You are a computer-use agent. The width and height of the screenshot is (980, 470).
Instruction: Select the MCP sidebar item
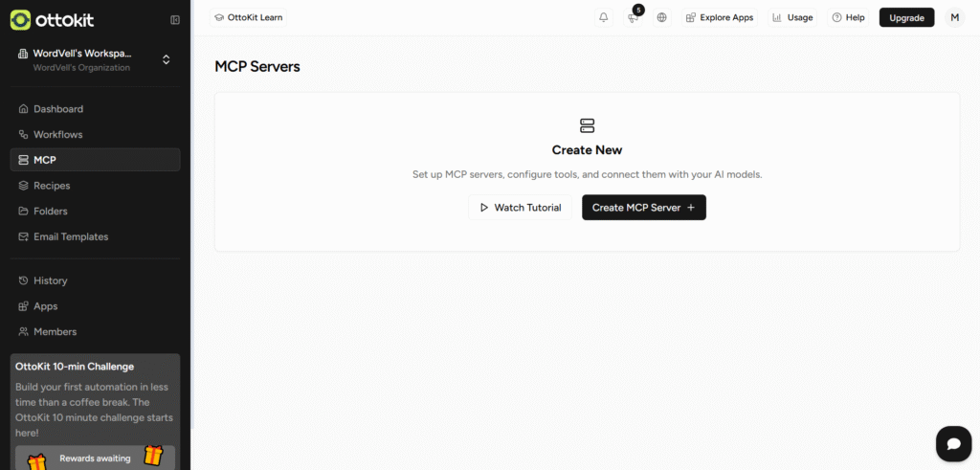[x=95, y=160]
